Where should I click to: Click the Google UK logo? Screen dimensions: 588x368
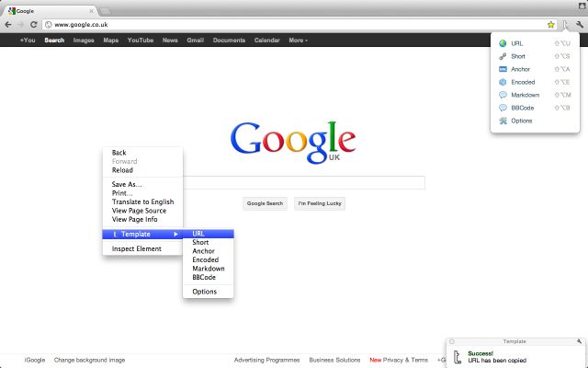(293, 143)
